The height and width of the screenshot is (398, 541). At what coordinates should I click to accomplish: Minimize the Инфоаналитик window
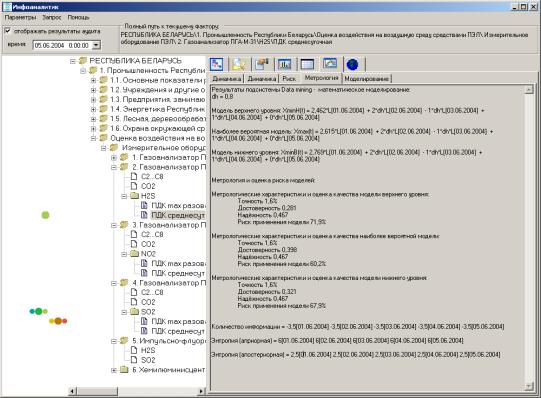[515, 7]
